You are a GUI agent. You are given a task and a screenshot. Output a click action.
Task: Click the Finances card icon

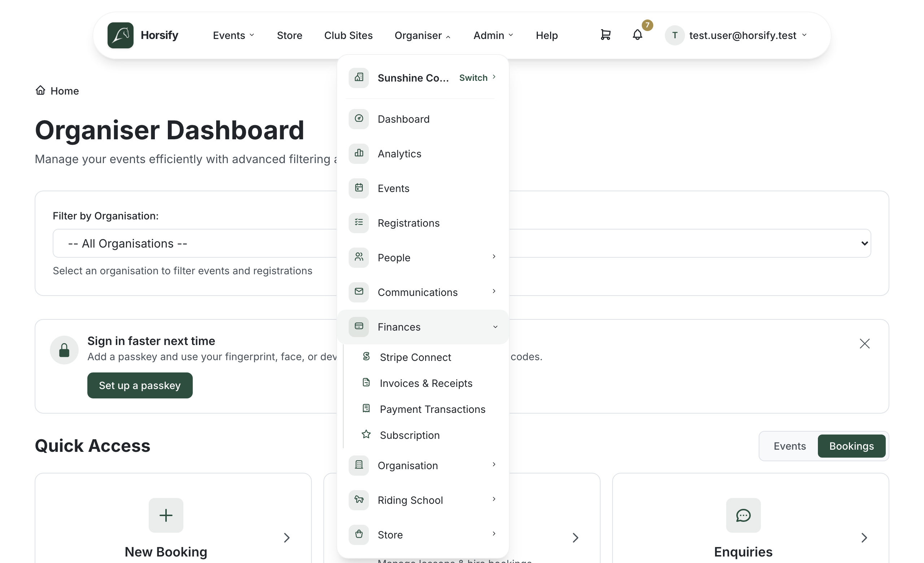tap(359, 327)
